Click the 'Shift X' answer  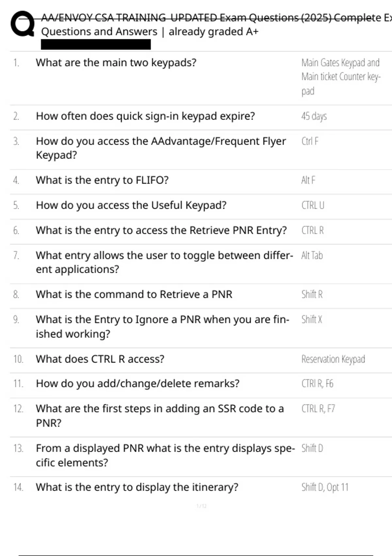[x=312, y=320]
